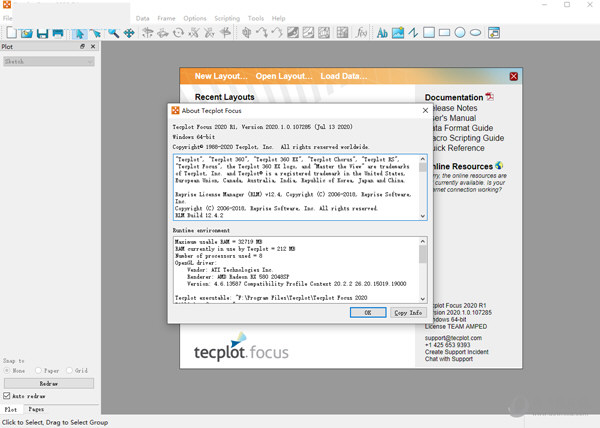The image size is (600, 428).
Task: Click the 'Windows 64-bit' text in dialog
Action: [x=194, y=137]
